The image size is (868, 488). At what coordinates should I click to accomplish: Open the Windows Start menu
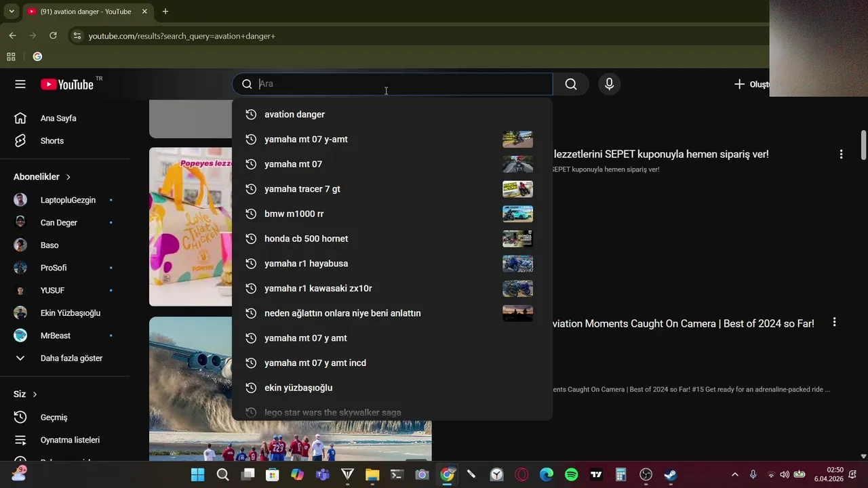[198, 474]
